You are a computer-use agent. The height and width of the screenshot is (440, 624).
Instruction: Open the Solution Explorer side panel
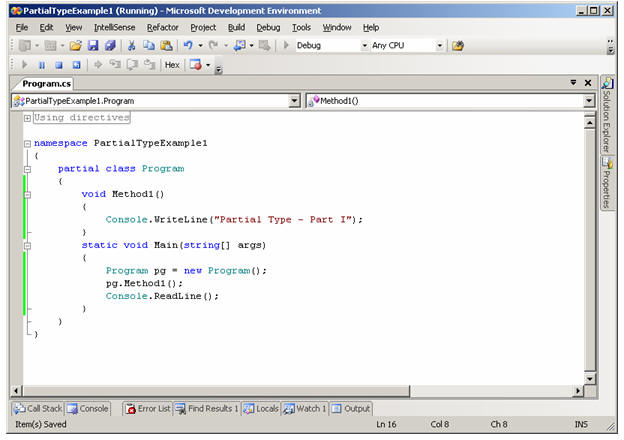[x=607, y=115]
